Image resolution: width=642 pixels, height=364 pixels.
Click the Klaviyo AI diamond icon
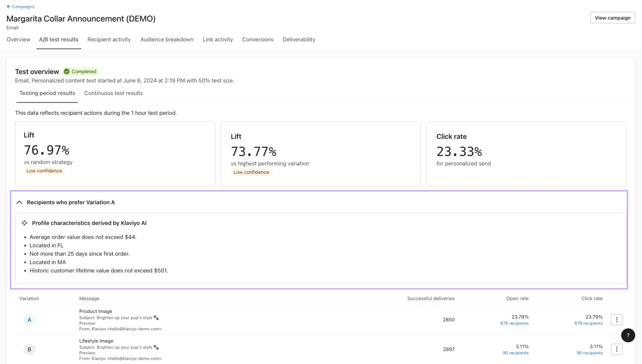pyautogui.click(x=25, y=223)
